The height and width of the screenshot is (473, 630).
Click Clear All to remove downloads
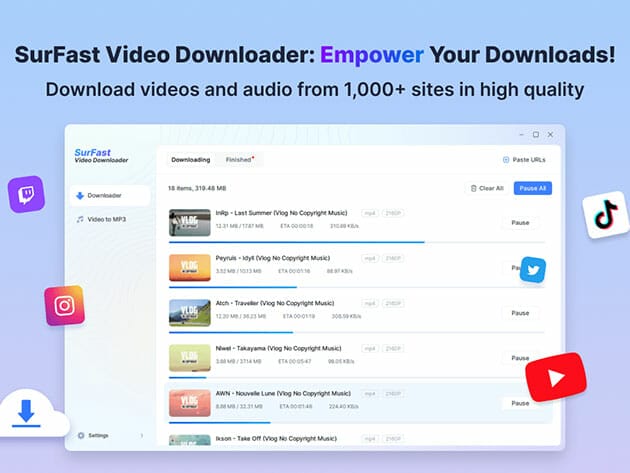(x=486, y=188)
